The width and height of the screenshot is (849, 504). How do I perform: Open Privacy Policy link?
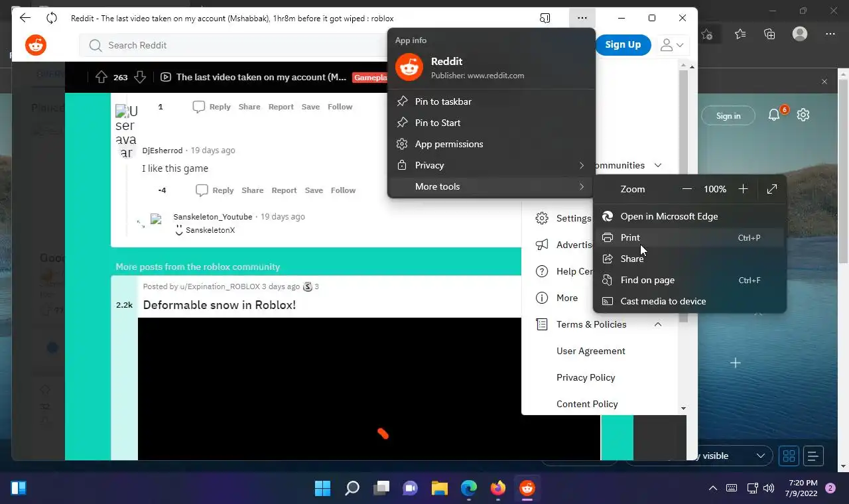586,377
